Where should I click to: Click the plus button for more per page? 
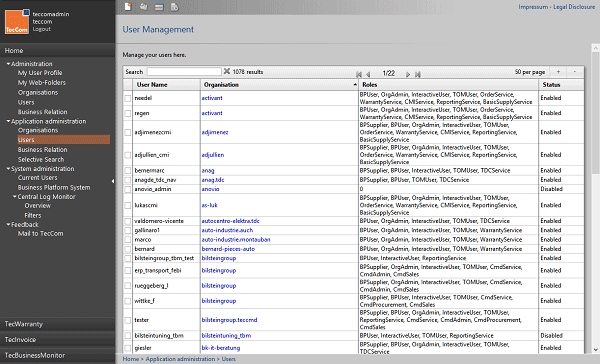click(x=558, y=72)
